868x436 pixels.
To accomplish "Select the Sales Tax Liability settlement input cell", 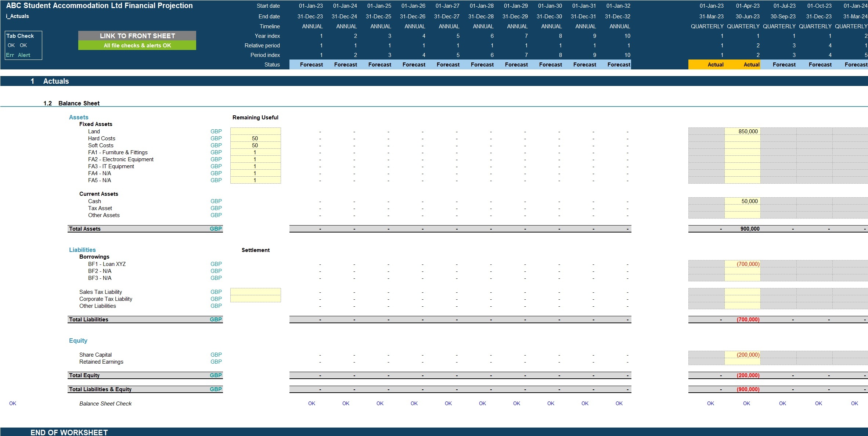I will (255, 292).
